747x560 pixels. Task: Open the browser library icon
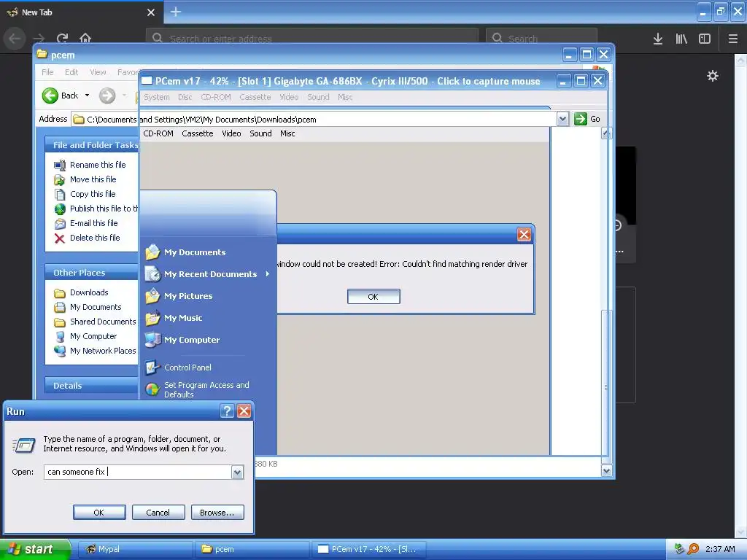click(x=681, y=39)
